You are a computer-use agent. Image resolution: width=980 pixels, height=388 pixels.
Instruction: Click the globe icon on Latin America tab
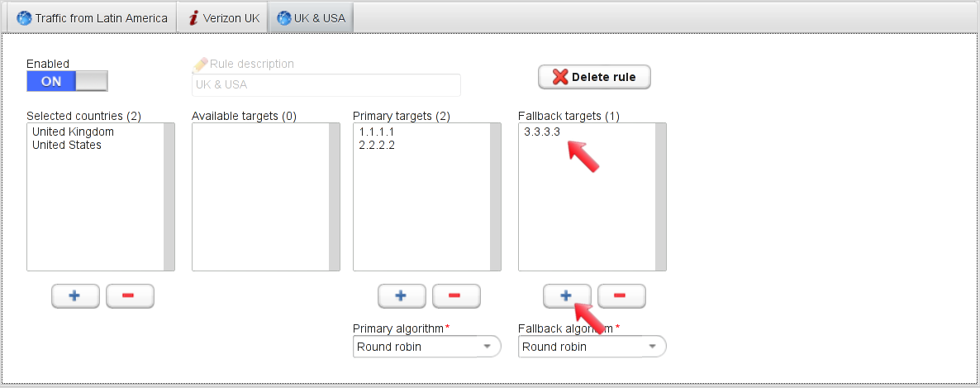24,18
